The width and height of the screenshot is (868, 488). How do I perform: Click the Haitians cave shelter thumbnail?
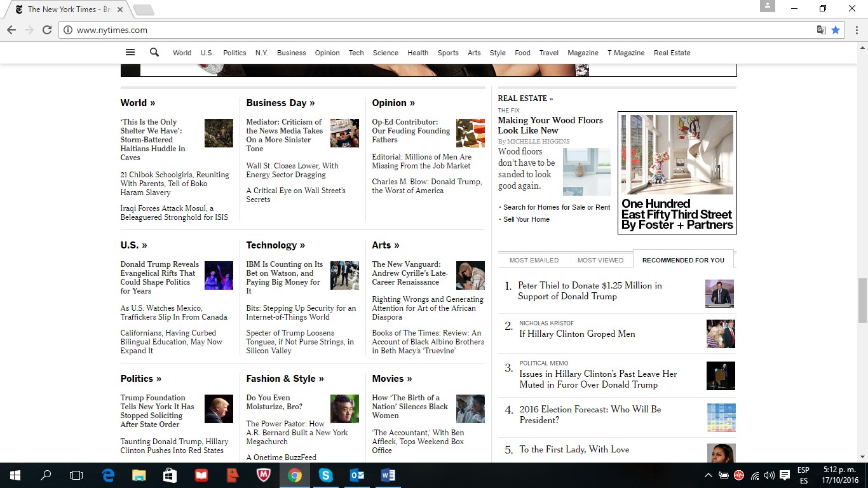coord(219,133)
